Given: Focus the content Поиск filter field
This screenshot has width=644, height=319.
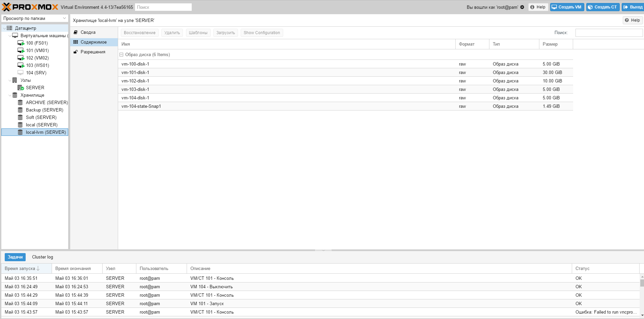Looking at the screenshot, I should (x=609, y=33).
